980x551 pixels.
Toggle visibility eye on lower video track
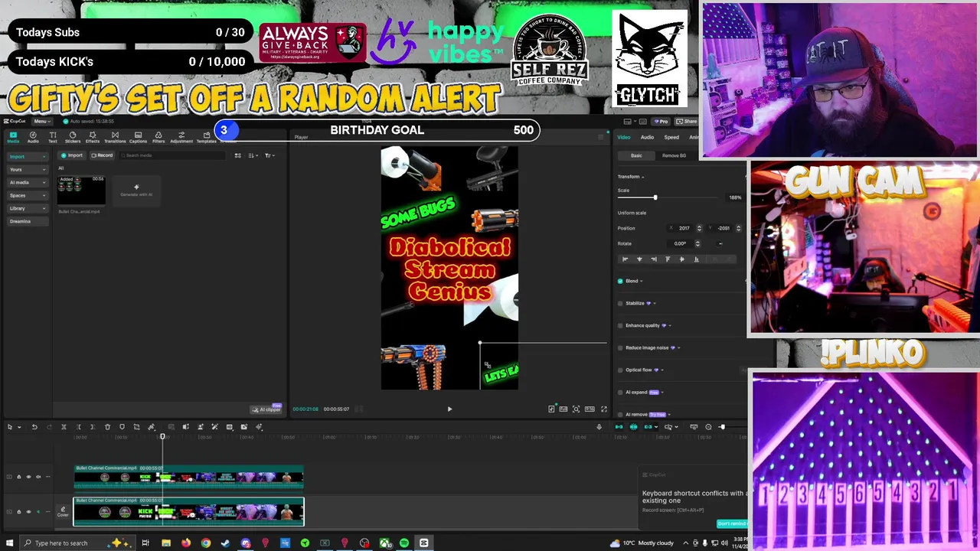[x=28, y=511]
